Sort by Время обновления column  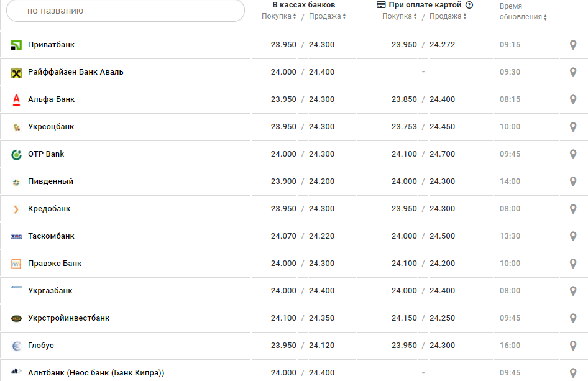(523, 17)
